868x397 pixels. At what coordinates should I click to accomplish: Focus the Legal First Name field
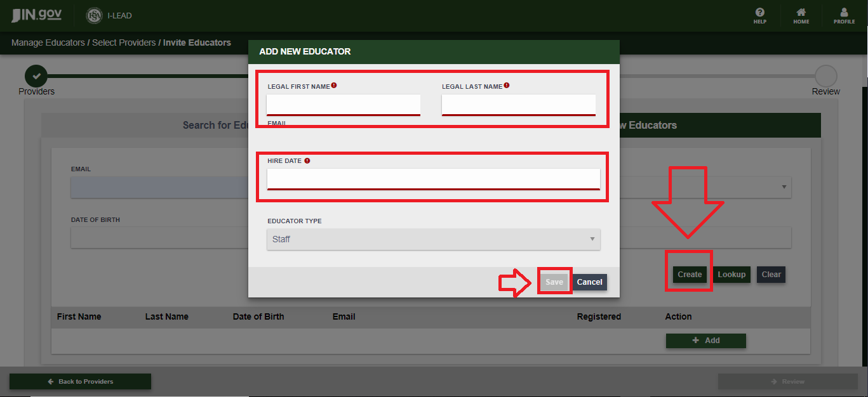point(343,104)
